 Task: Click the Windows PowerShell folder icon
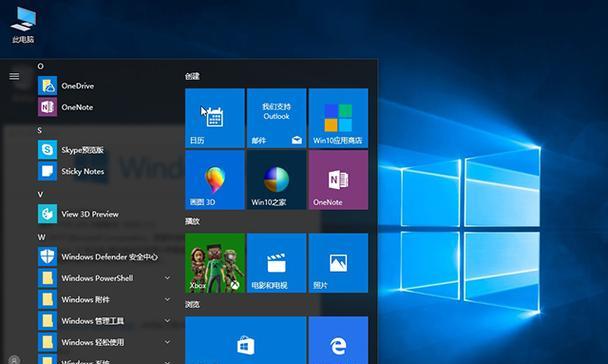click(x=47, y=278)
